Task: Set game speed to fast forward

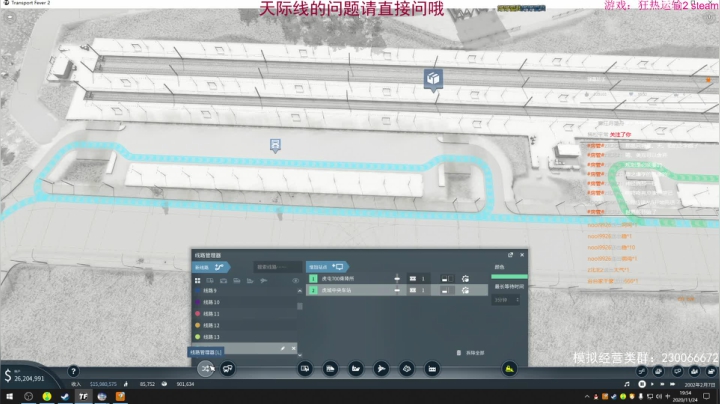Action: pyautogui.click(x=662, y=384)
